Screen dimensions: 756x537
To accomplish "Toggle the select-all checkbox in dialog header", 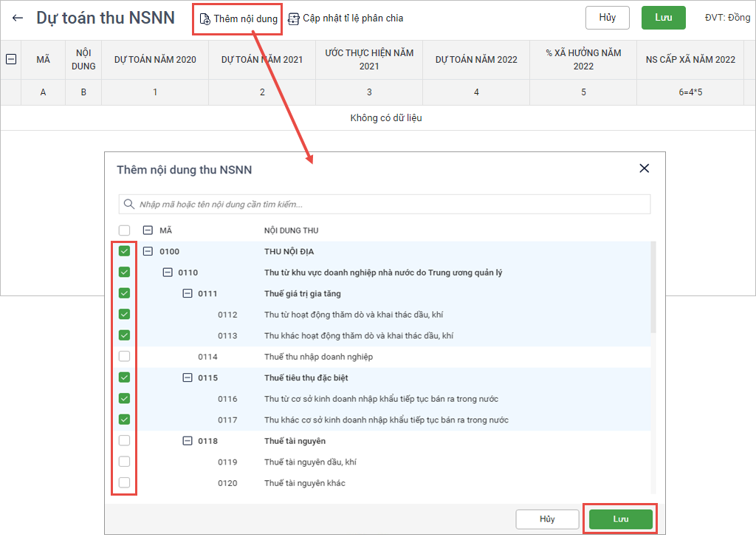I will (124, 230).
